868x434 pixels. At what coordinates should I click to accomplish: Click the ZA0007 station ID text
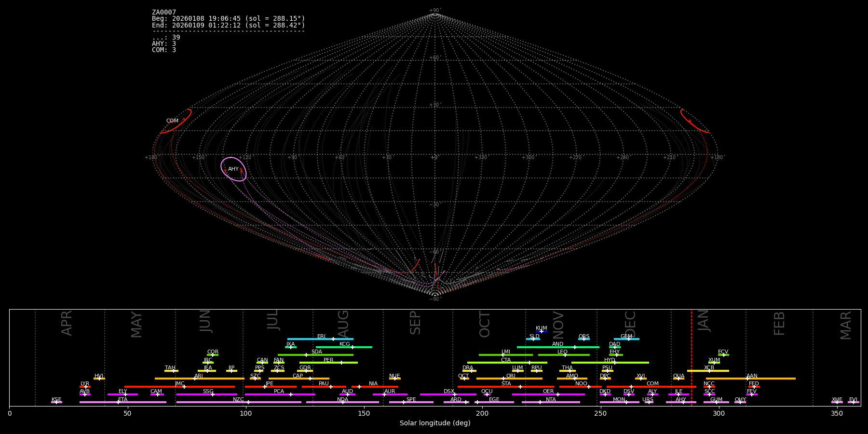click(164, 13)
